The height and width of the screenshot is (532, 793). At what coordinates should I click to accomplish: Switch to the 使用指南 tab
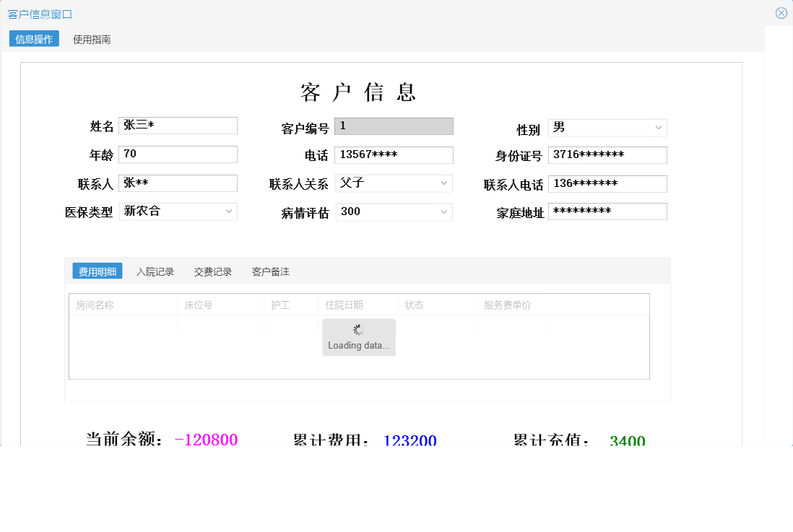click(x=91, y=40)
